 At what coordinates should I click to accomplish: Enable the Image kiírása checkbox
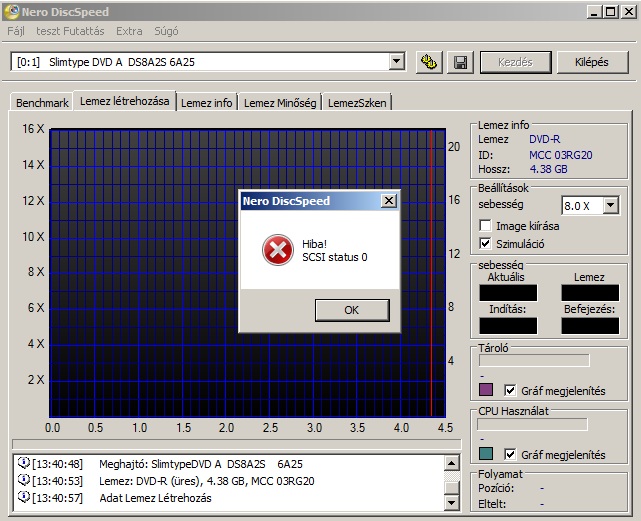coord(485,225)
